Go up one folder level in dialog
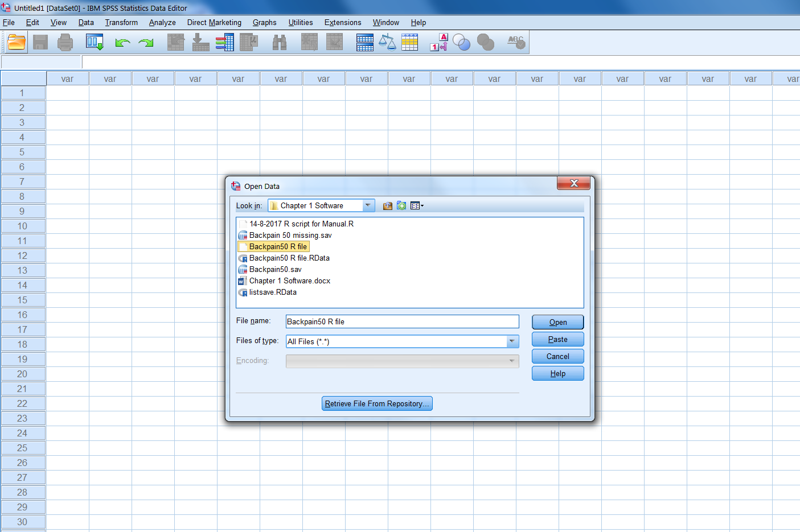This screenshot has width=800, height=532. 388,206
